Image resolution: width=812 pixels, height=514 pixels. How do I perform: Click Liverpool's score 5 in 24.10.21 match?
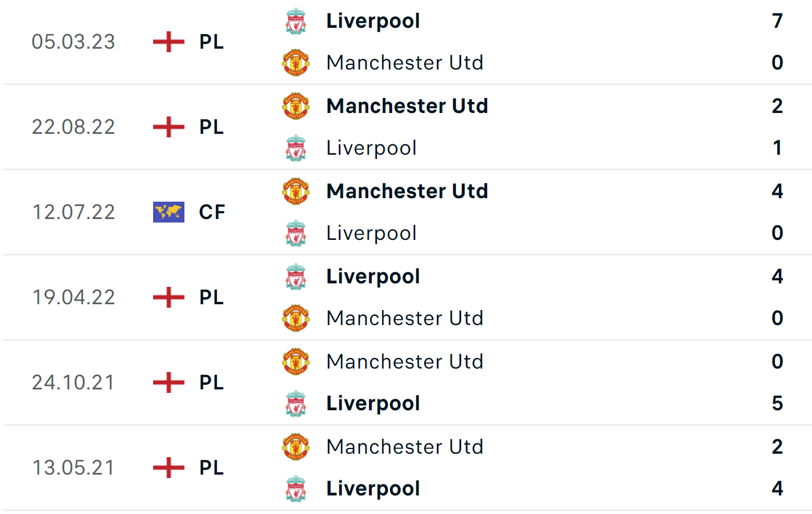[778, 403]
